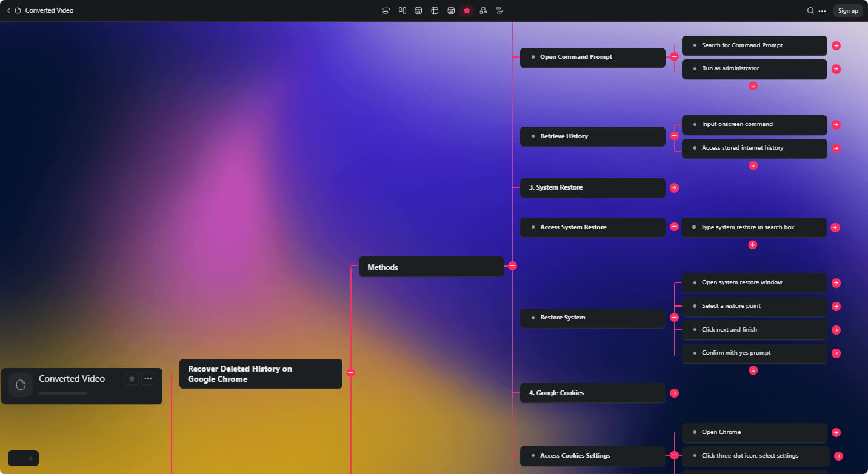Collapse the Open Command Prompt branch
The image size is (868, 474).
[x=674, y=57]
